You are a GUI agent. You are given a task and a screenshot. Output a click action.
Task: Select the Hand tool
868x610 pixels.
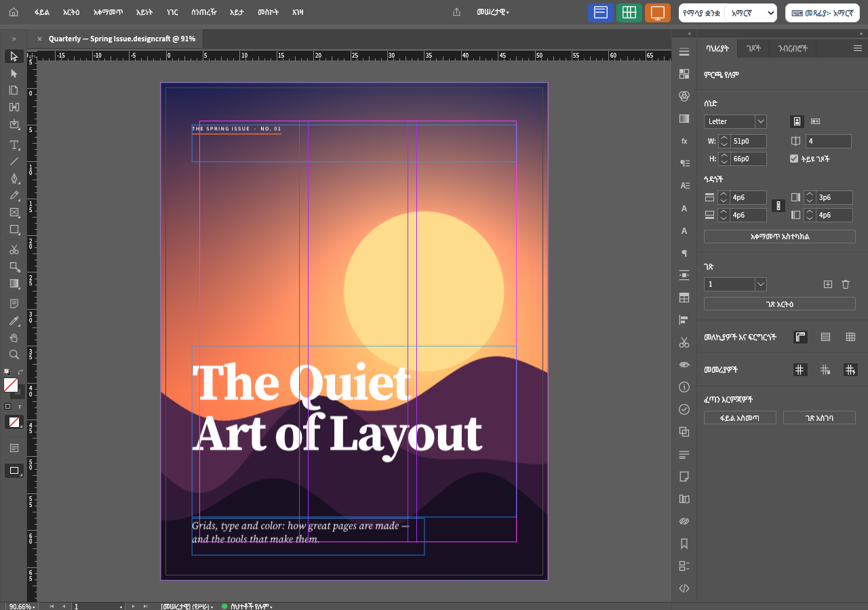tap(14, 338)
